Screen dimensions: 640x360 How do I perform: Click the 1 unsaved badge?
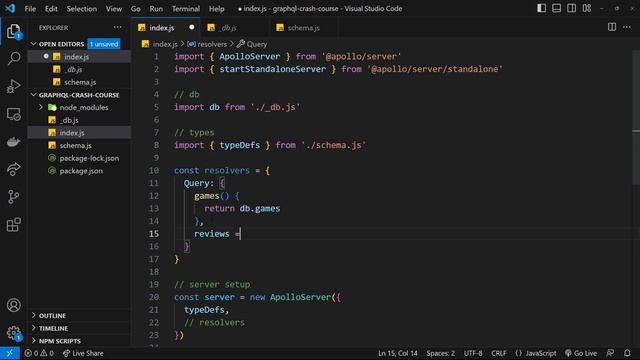pyautogui.click(x=104, y=44)
